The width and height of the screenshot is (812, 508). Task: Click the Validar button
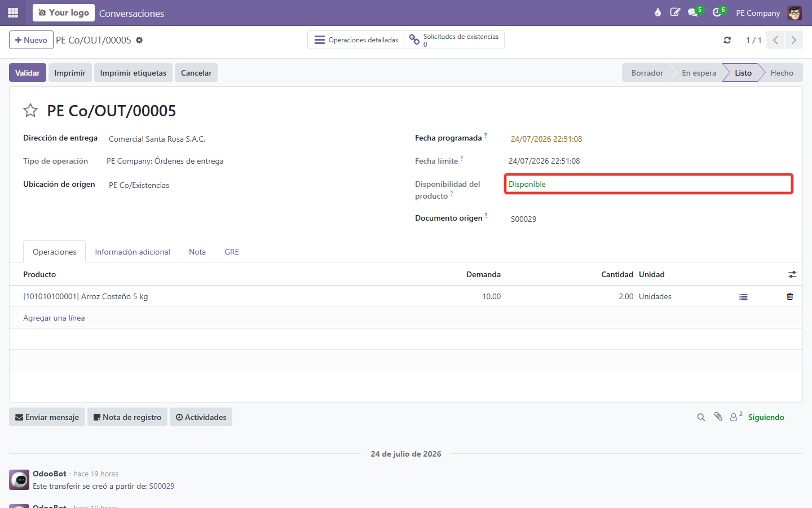click(28, 73)
